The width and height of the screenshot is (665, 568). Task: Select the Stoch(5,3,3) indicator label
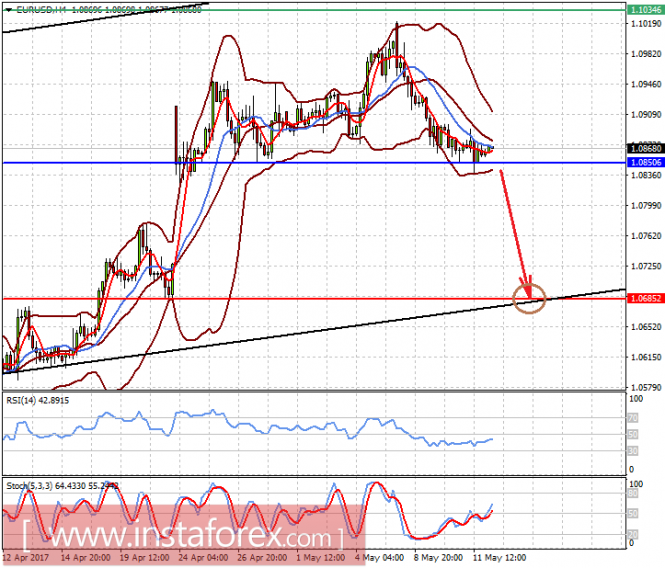62,486
